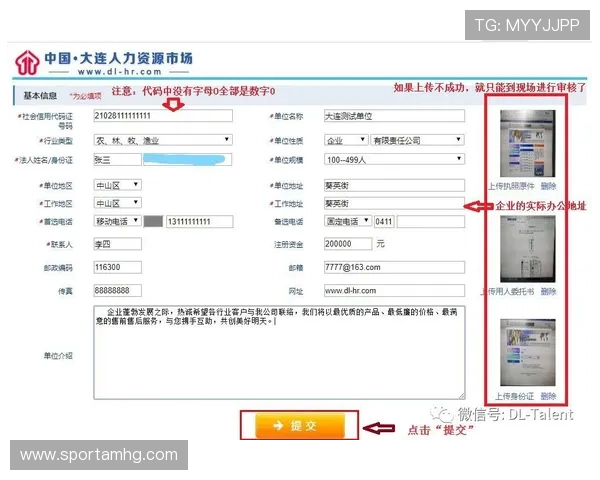Click the legal person name field 张三
This screenshot has width=600, height=480.
coord(117,160)
